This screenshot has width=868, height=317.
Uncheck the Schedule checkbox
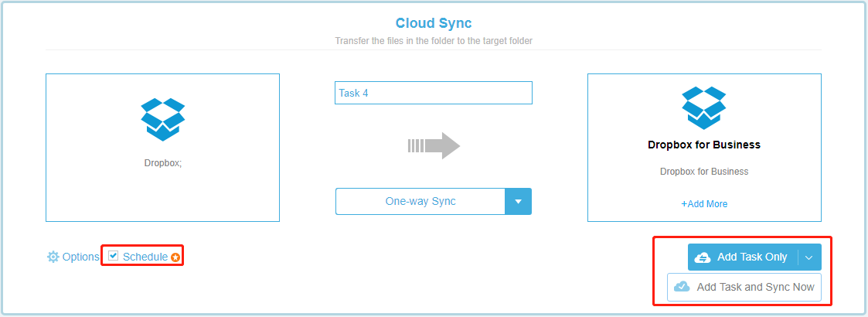[114, 255]
